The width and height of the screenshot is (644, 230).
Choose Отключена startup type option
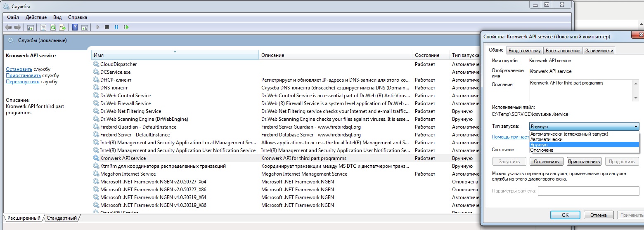coord(584,150)
